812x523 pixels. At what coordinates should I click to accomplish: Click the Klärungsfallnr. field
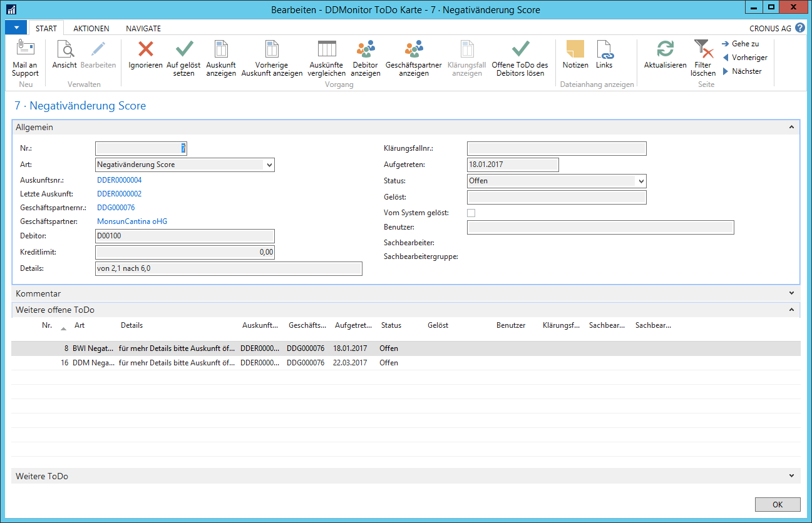(x=557, y=148)
